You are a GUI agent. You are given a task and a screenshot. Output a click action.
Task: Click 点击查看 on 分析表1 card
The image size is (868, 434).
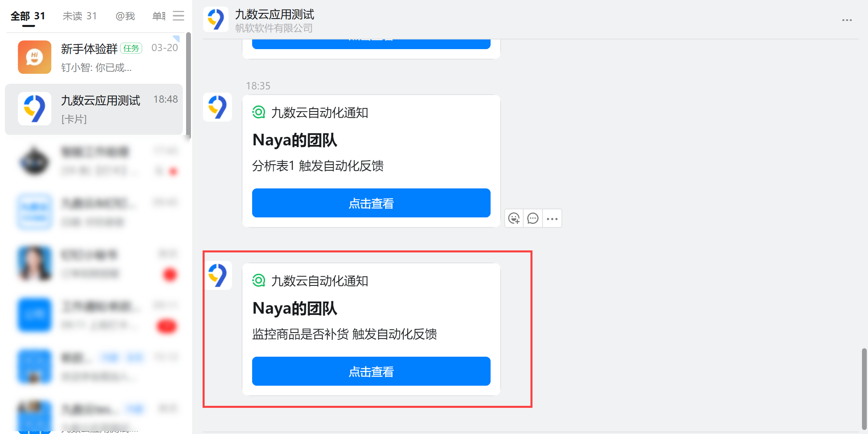tap(371, 203)
